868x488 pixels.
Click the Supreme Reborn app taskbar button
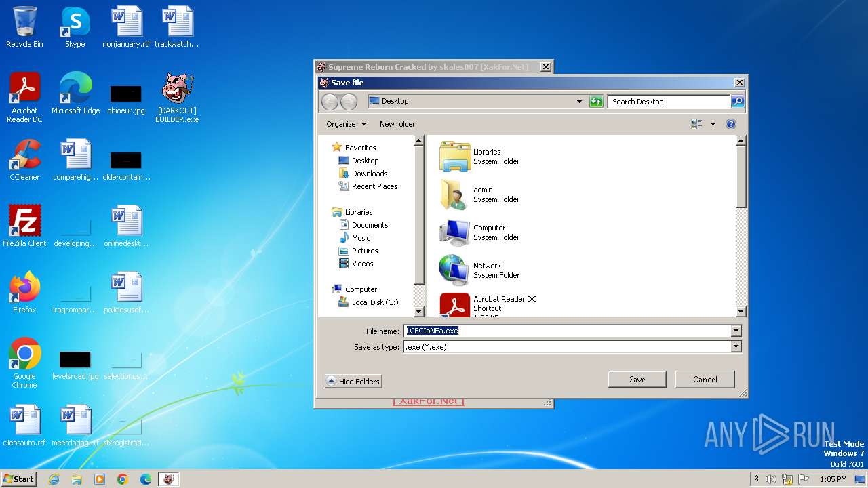[169, 479]
